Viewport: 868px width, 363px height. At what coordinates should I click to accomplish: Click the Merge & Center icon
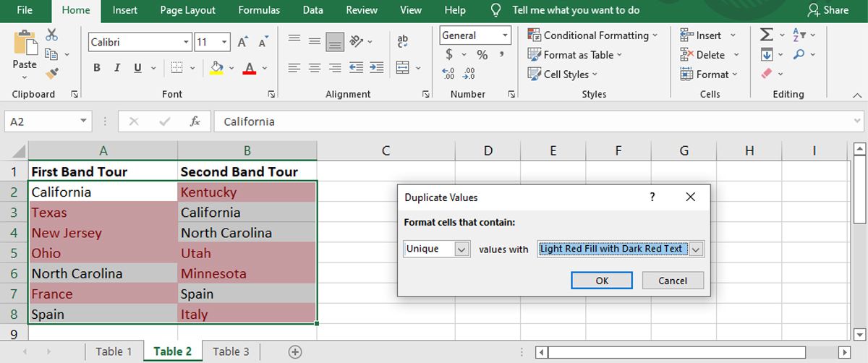click(403, 68)
